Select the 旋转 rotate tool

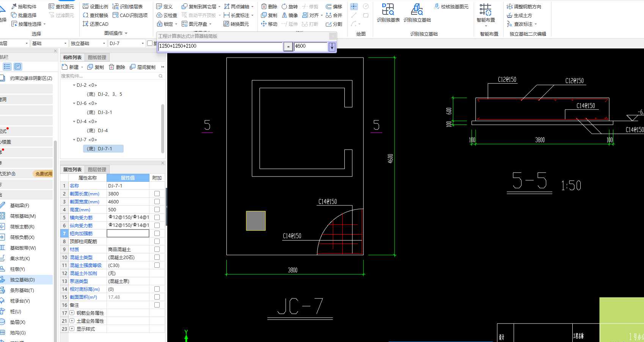pos(290,6)
